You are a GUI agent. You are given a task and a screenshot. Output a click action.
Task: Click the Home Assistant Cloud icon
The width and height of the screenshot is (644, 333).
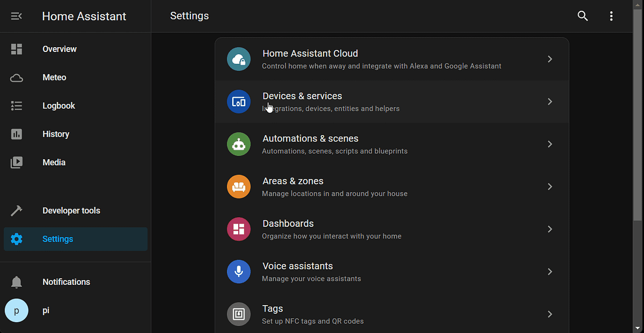click(239, 59)
